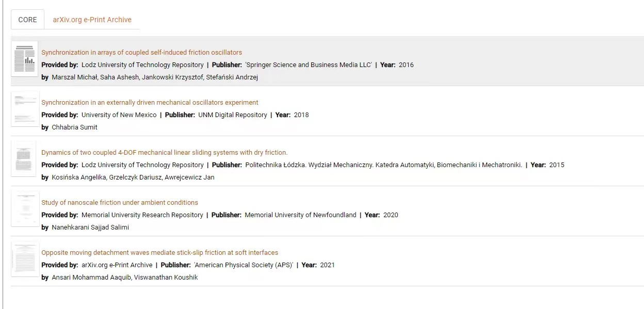This screenshot has height=309, width=644.
Task: Click author line Chhabria Sumit
Action: click(x=74, y=127)
